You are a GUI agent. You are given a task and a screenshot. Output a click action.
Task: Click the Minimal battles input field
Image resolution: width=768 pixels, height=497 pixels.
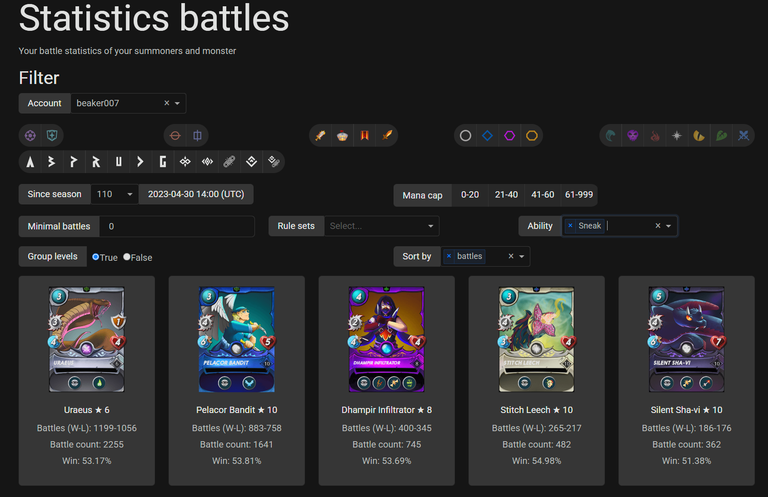click(177, 226)
